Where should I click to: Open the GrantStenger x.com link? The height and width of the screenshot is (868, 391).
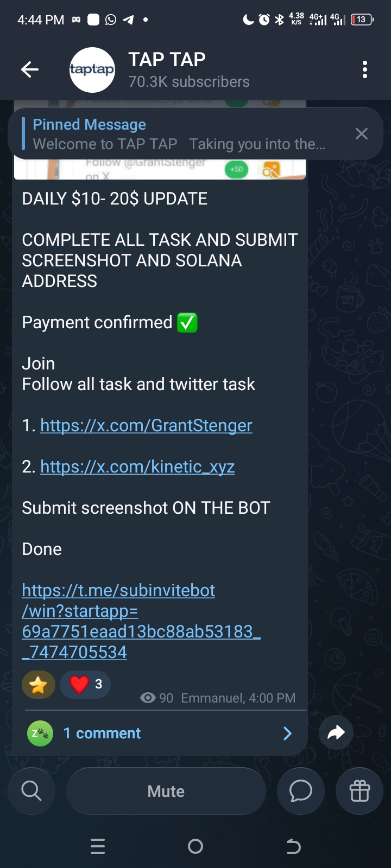tap(146, 425)
